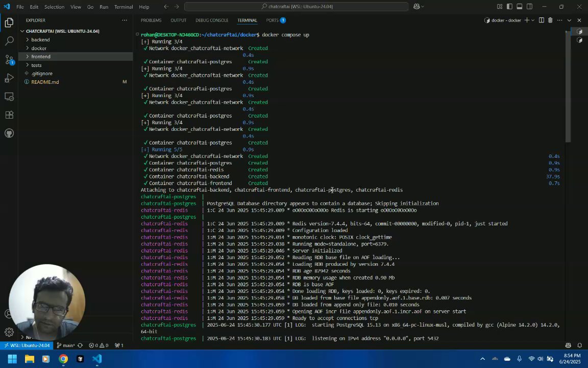The height and width of the screenshot is (368, 588).
Task: Open the Explorer view in the activity bar
Action: 9,23
